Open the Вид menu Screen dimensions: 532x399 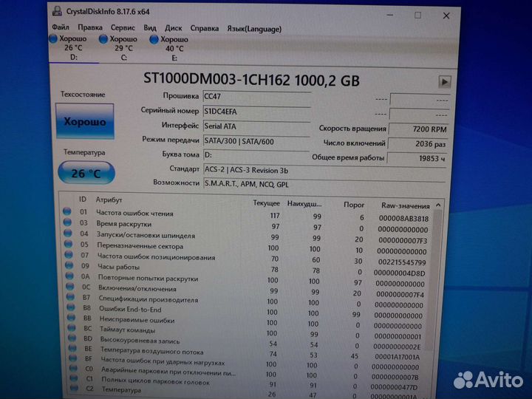(x=149, y=28)
